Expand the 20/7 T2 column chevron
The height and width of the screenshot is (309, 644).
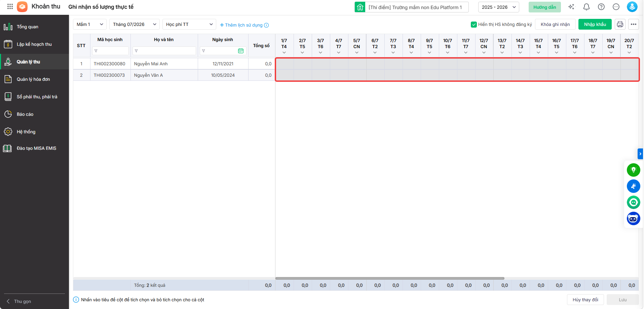629,53
